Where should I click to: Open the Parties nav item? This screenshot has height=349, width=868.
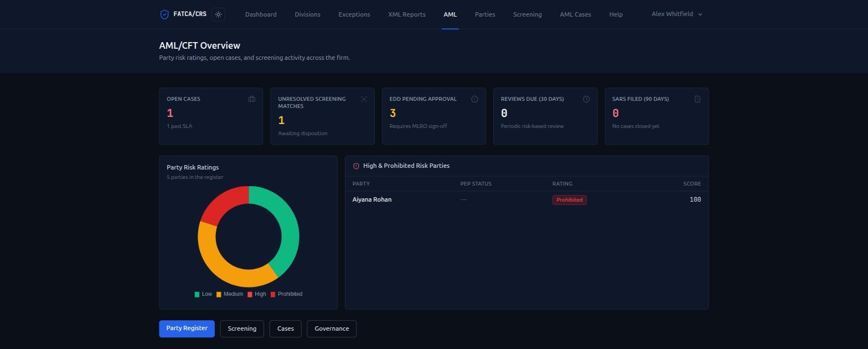[485, 14]
